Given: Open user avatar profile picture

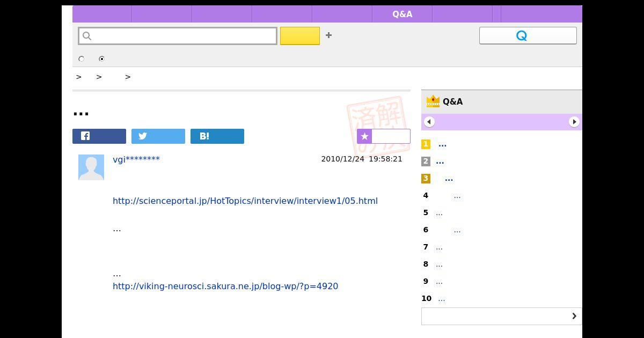Looking at the screenshot, I should tap(91, 167).
